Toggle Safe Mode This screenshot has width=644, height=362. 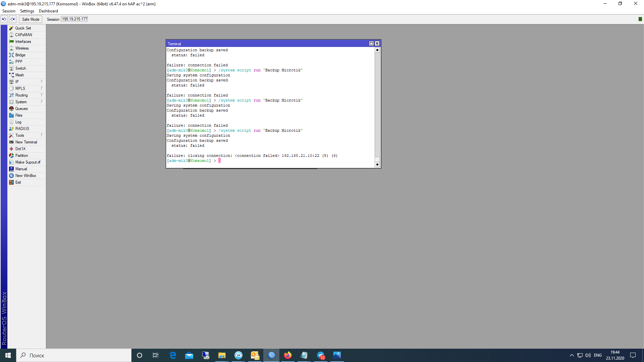click(31, 19)
